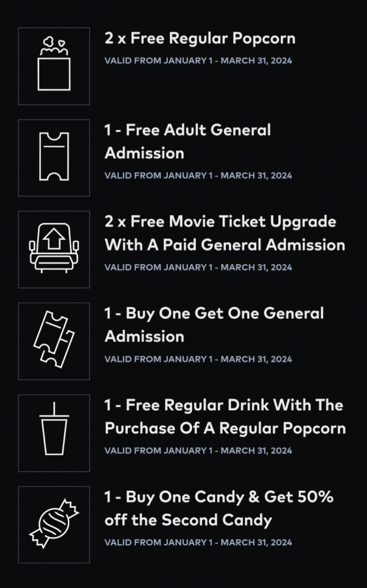Select the two overlapping tickets icon

(54, 341)
